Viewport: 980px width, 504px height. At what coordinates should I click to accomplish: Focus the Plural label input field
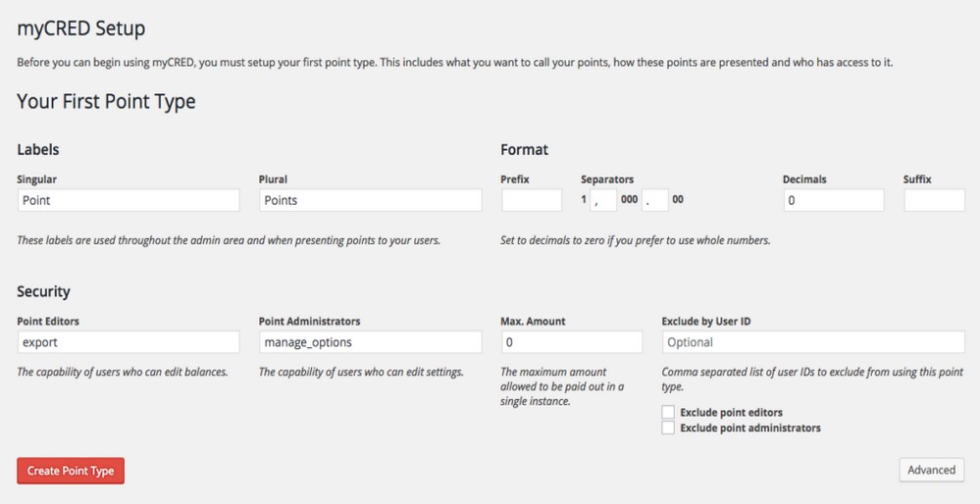coord(370,200)
